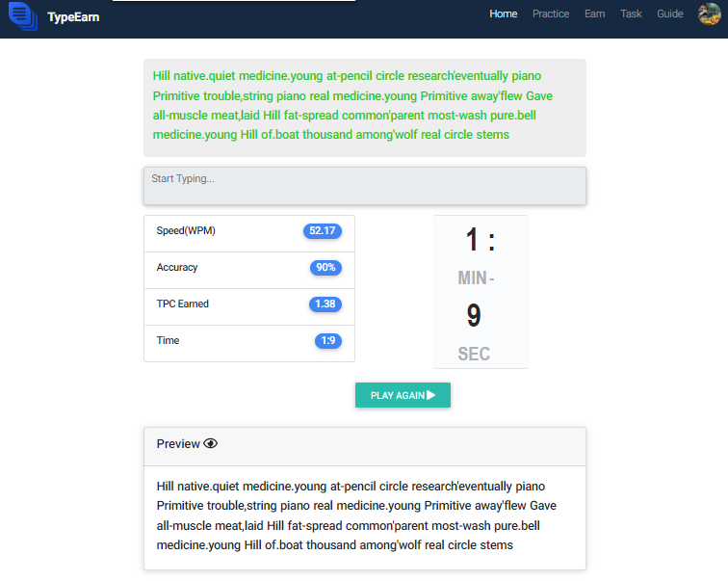Click the preview text paragraph
The height and width of the screenshot is (581, 728).
pyautogui.click(x=356, y=515)
